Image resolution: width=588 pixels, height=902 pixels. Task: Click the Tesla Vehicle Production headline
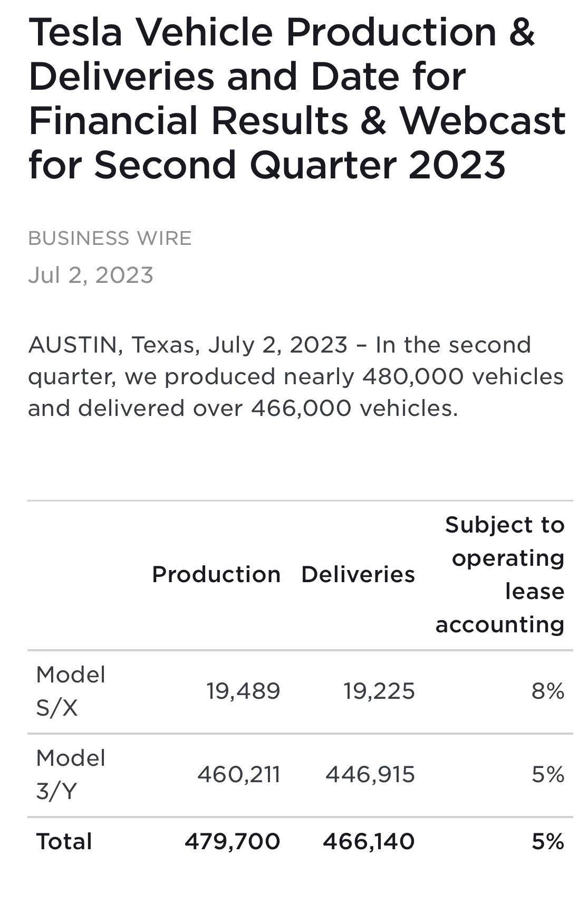tap(297, 98)
